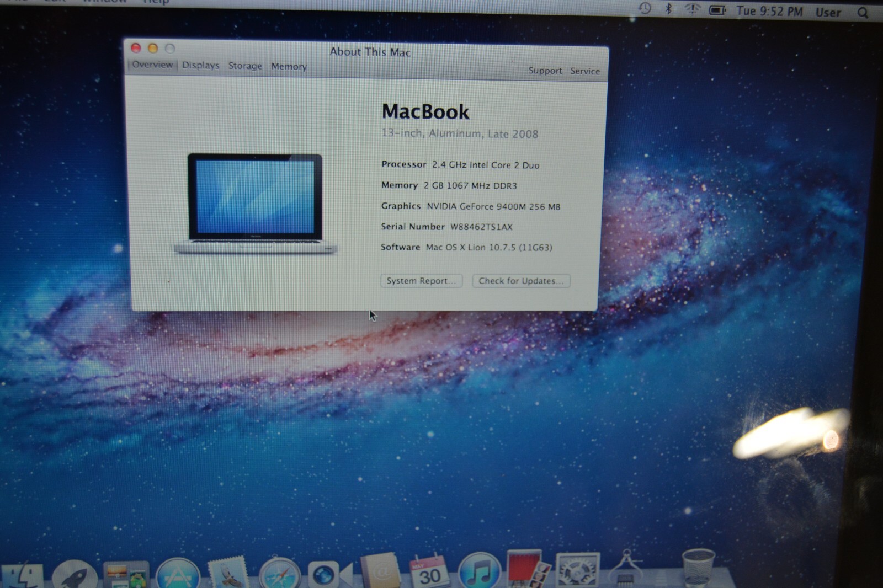Screen dimensions: 883x588
Task: Open Mail stamp icon in Dock
Action: pos(228,573)
